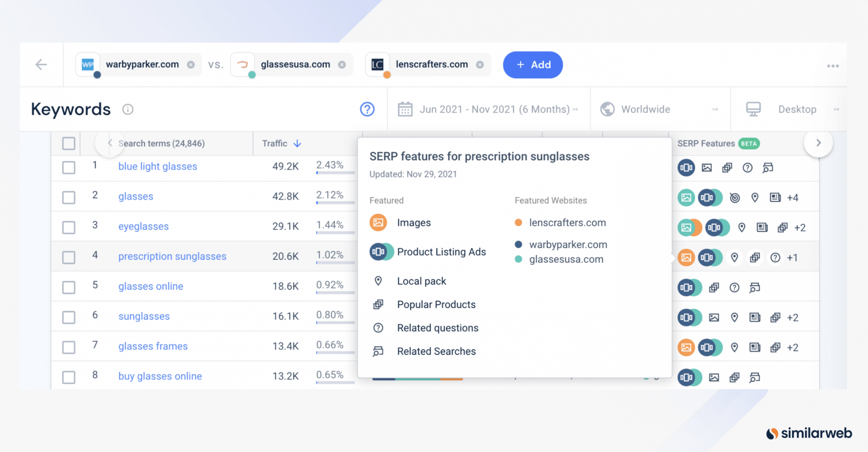Open the prescription sunglasses keyword link

[x=172, y=256]
